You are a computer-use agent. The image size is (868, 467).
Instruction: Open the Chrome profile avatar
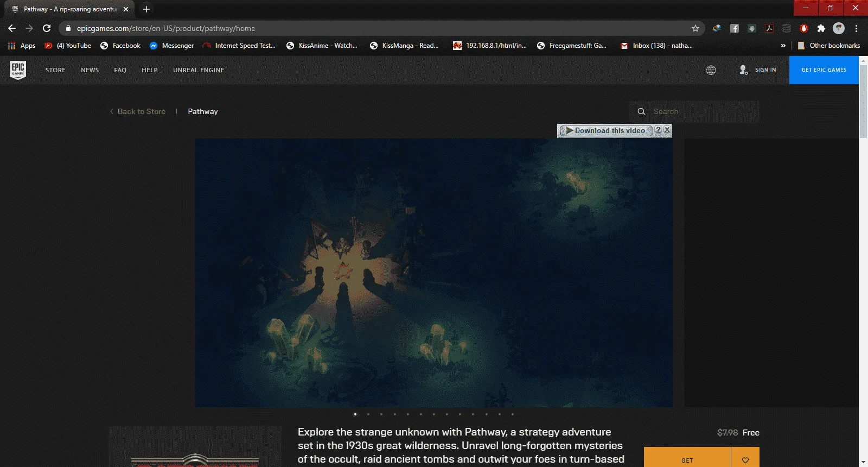pyautogui.click(x=839, y=28)
